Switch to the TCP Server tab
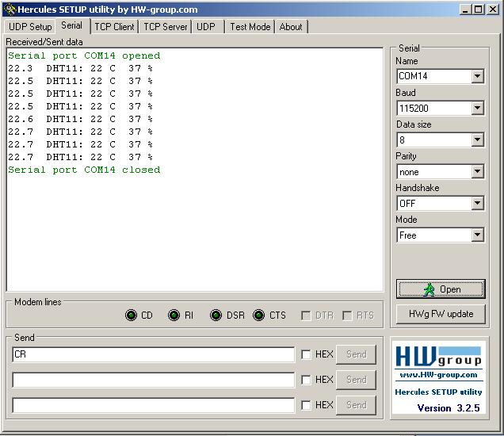504x436 pixels. (165, 27)
